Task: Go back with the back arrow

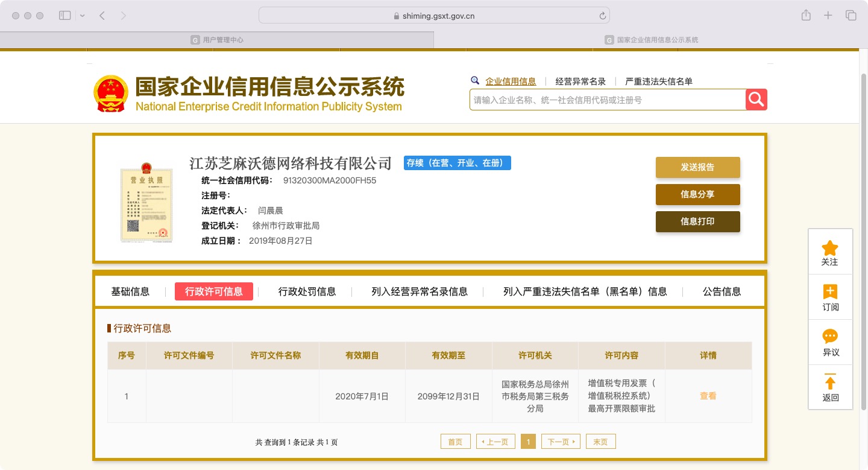Action: (102, 16)
